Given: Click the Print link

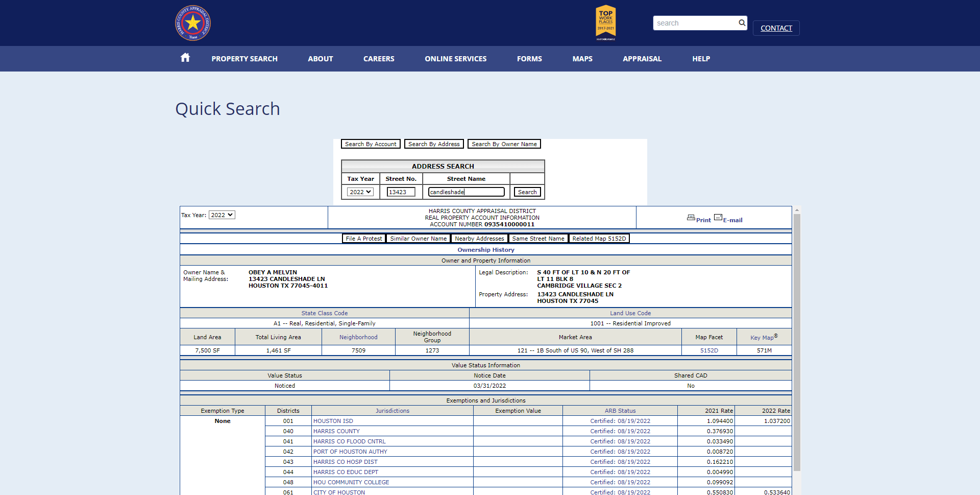Looking at the screenshot, I should click(x=703, y=220).
